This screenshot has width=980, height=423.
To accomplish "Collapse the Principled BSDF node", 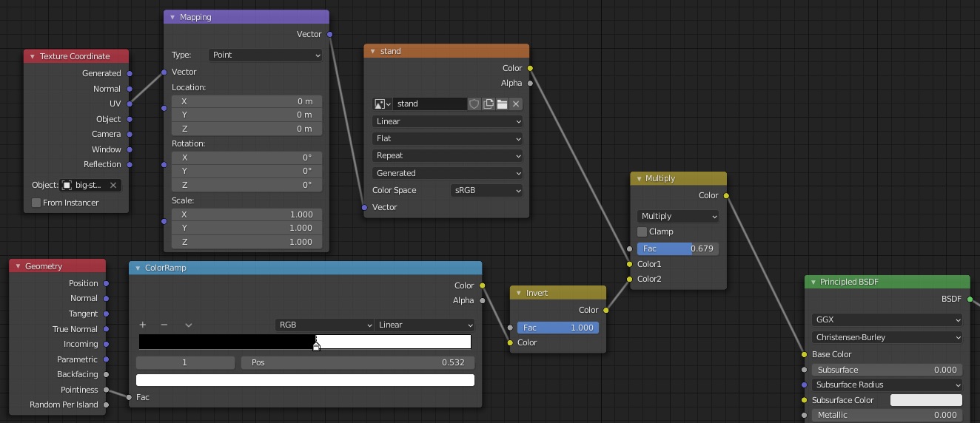I will coord(813,282).
